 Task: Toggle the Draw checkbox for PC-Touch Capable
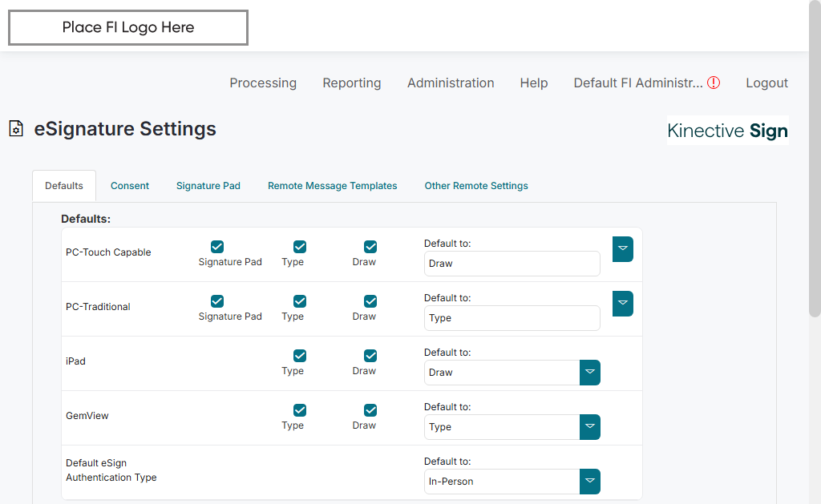pos(370,247)
